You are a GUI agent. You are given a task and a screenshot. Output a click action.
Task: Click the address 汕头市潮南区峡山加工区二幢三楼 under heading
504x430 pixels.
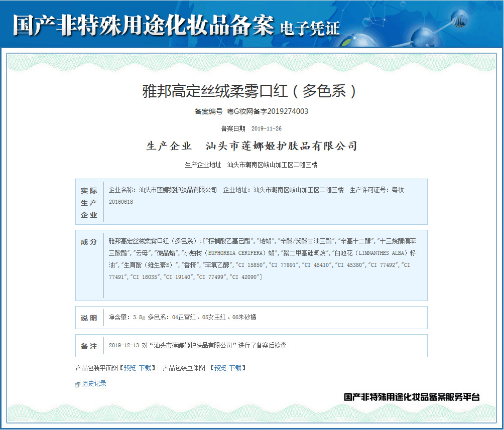click(272, 165)
